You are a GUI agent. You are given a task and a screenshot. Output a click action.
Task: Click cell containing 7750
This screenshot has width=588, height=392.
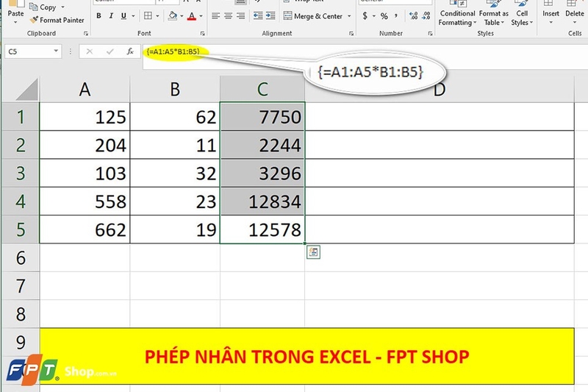point(262,117)
